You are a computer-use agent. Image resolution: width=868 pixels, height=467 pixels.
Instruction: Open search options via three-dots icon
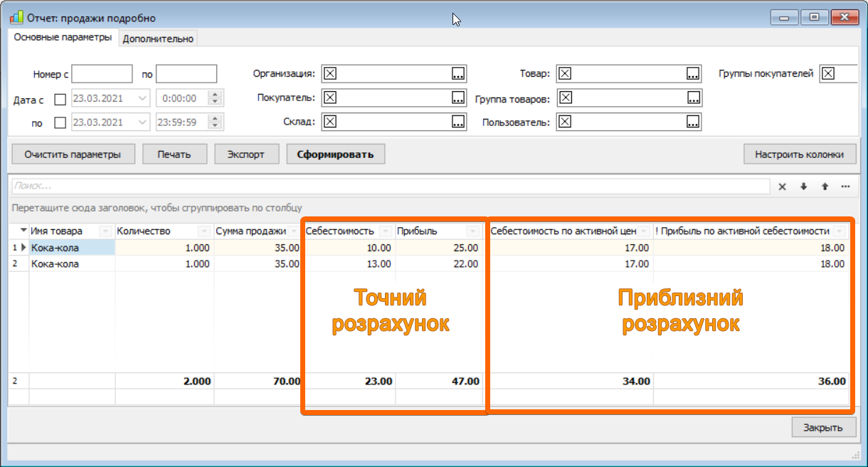845,187
